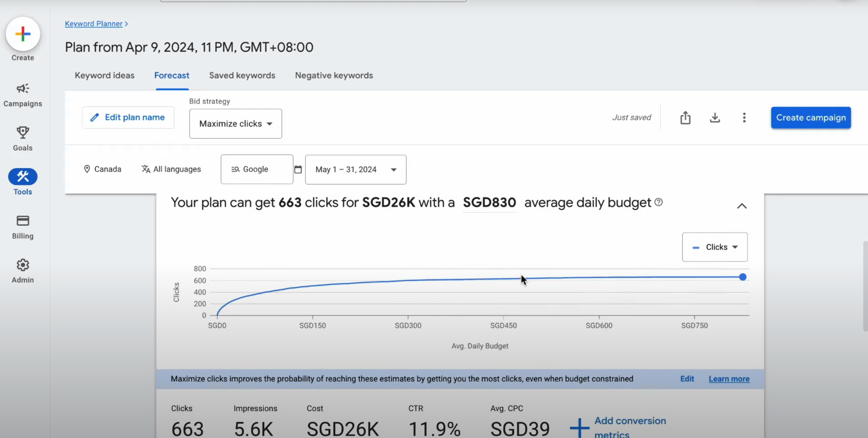The height and width of the screenshot is (438, 868).
Task: Click the share plan icon
Action: coord(685,118)
